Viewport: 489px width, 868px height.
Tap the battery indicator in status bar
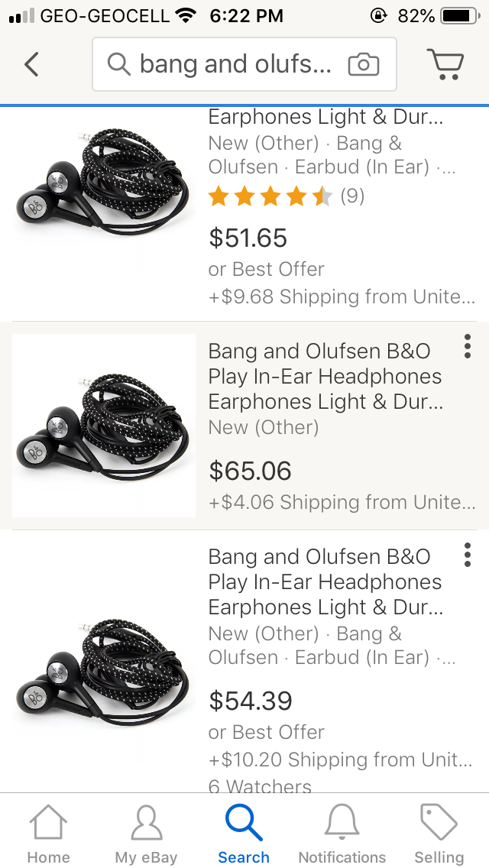pyautogui.click(x=458, y=15)
